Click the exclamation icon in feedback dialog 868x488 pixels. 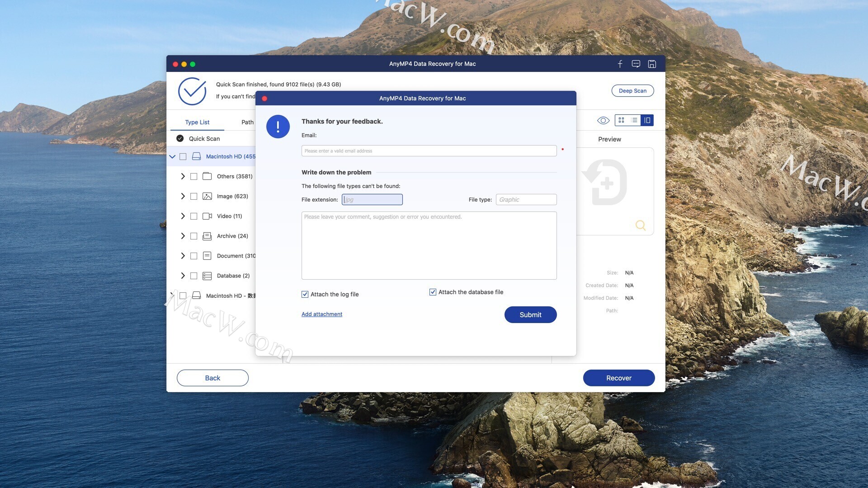[x=278, y=127]
